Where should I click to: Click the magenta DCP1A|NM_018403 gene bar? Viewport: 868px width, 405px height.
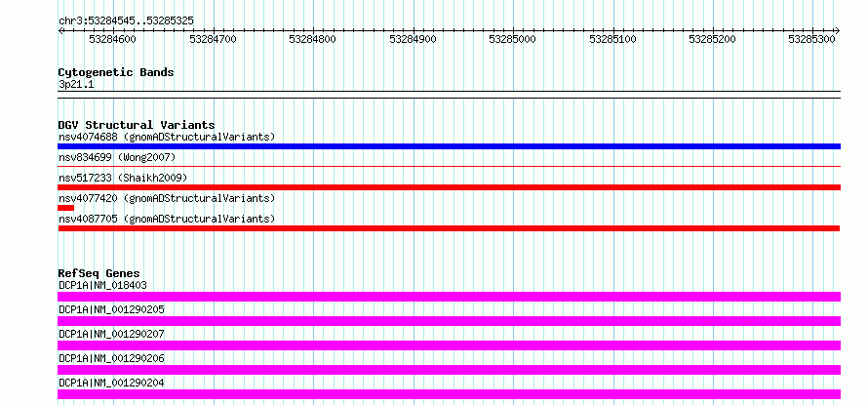(449, 297)
